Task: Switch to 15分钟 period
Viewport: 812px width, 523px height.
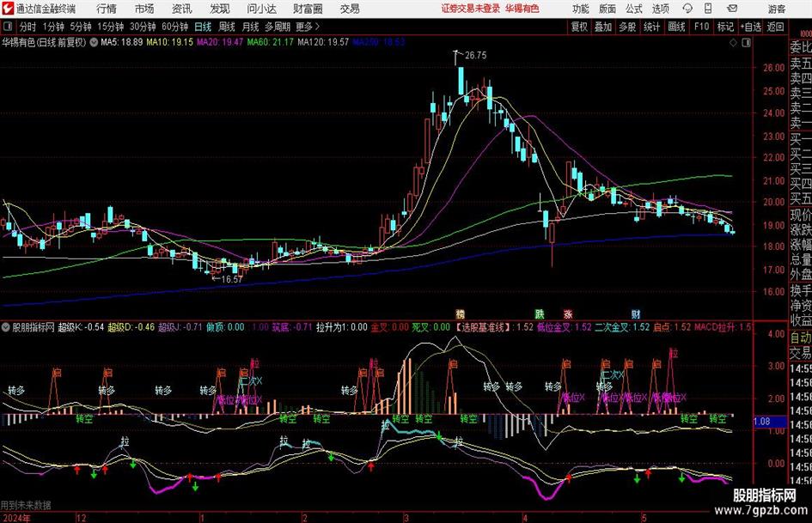Action: tap(110, 27)
